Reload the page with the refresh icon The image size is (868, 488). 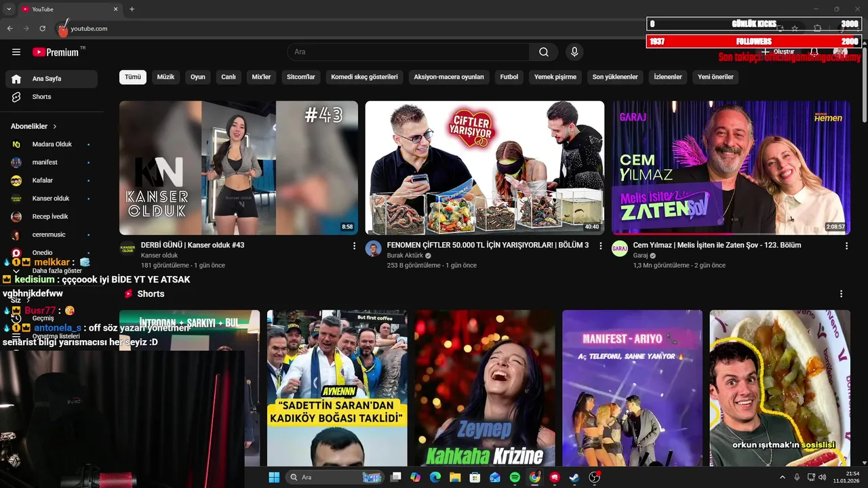point(42,28)
